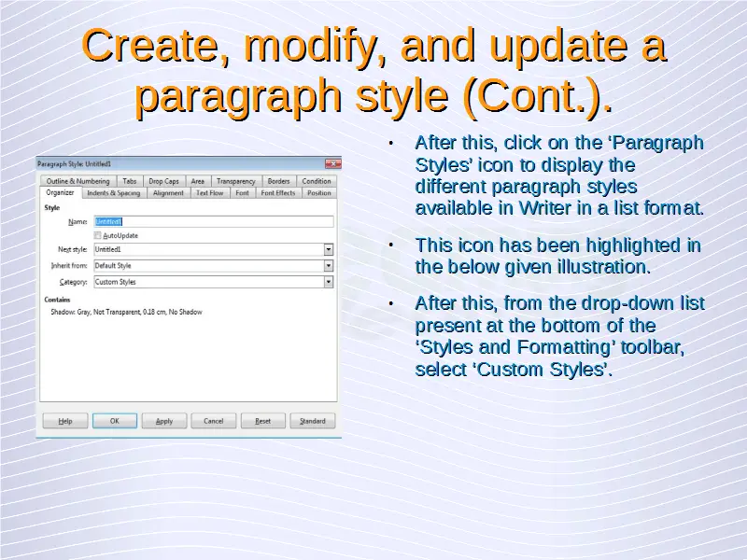The image size is (747, 560).
Task: Switch to the Borders tab
Action: pos(278,181)
